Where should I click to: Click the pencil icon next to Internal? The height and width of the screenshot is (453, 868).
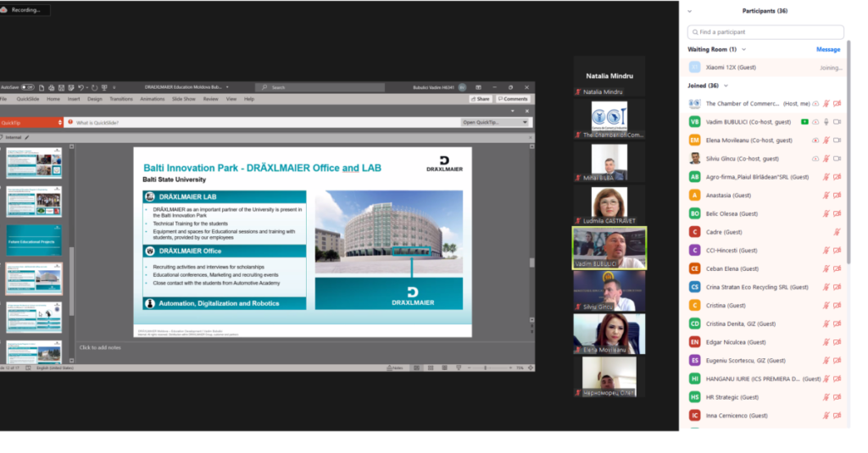[26, 137]
